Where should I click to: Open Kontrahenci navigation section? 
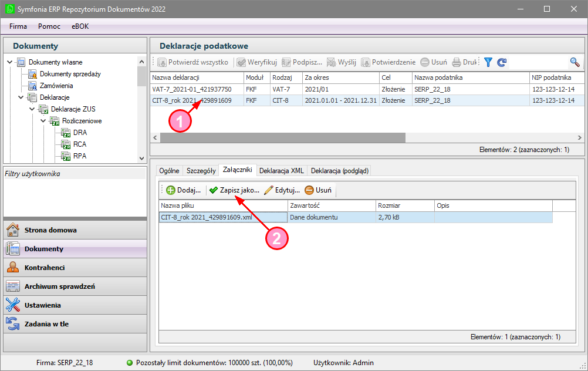click(45, 268)
